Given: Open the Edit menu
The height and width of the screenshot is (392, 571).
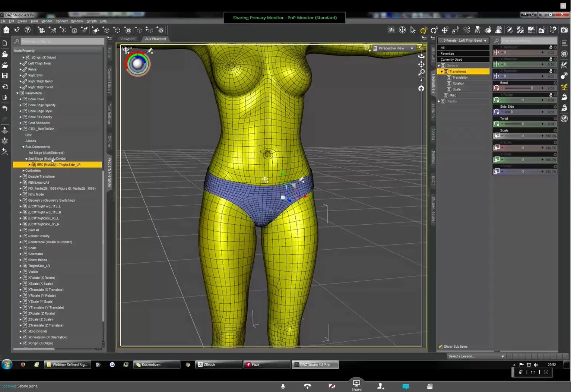Looking at the screenshot, I should pyautogui.click(x=12, y=21).
